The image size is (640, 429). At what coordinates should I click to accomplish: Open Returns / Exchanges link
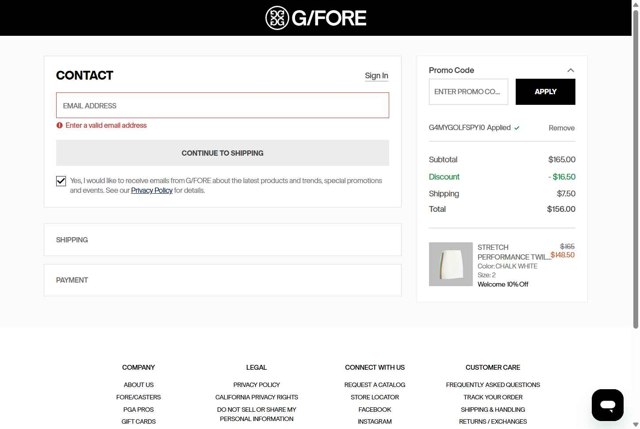[x=493, y=421]
